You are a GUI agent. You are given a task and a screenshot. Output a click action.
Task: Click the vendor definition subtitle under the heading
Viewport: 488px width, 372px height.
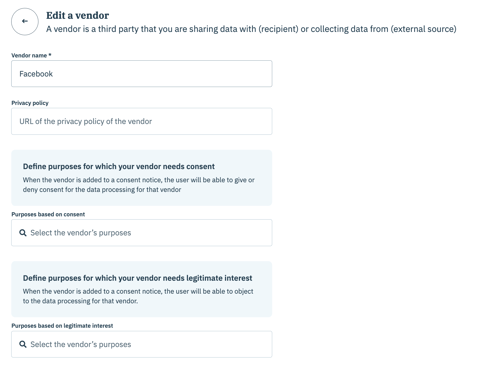[251, 29]
